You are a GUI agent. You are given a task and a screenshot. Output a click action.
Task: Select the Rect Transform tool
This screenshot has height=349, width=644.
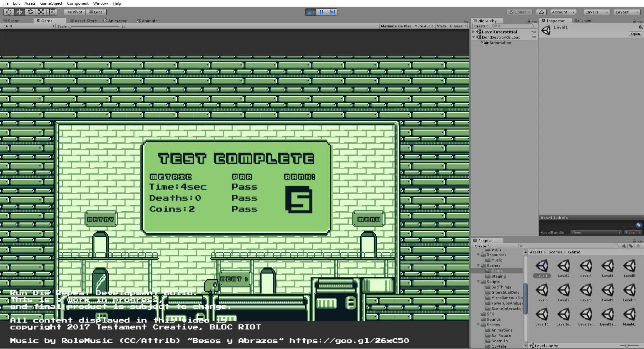(x=52, y=12)
